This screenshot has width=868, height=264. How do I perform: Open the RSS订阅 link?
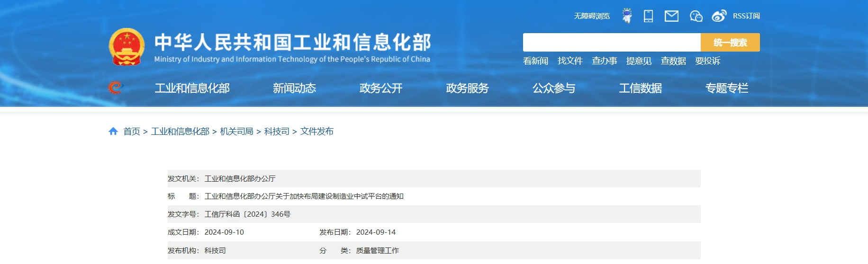point(746,16)
